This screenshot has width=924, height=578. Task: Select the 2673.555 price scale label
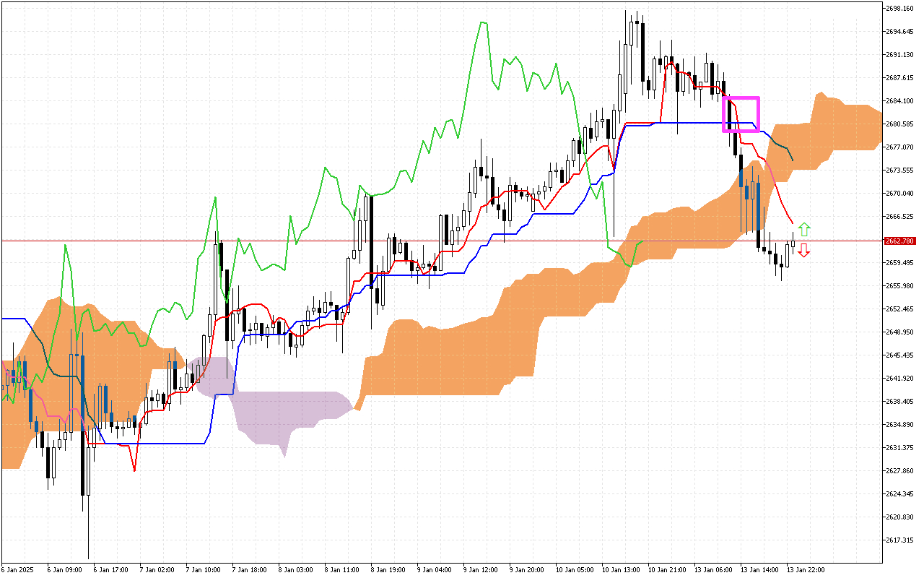(900, 171)
